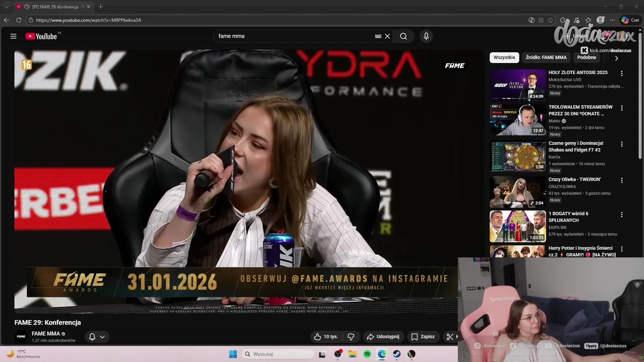Screen dimensions: 644x362
Task: Open 1 BOGATY wśród 6 SPŁUKANYCH title
Action: point(569,217)
